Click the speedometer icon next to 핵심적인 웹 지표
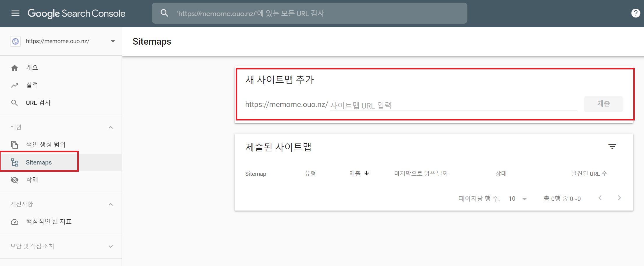Viewport: 644px width, 266px height. pos(15,222)
